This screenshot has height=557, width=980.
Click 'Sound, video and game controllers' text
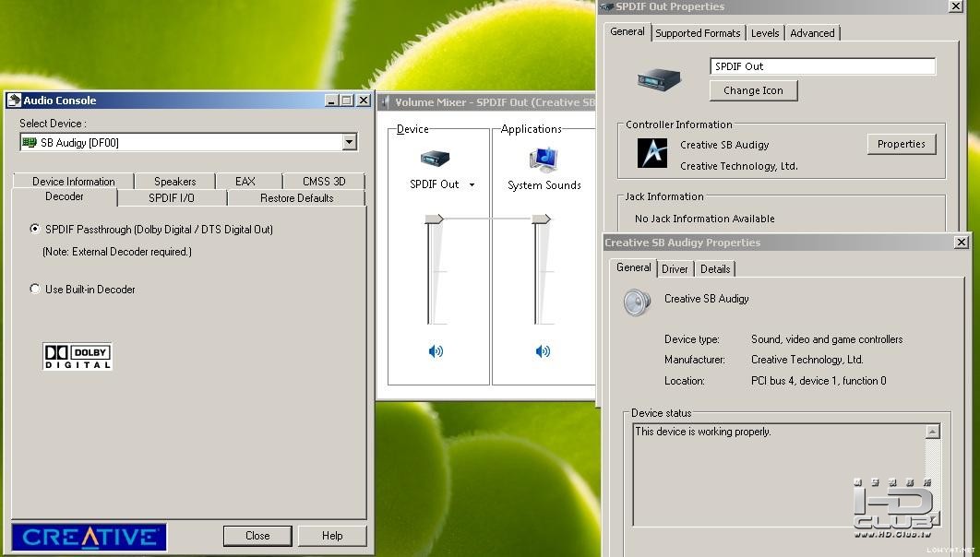click(826, 339)
